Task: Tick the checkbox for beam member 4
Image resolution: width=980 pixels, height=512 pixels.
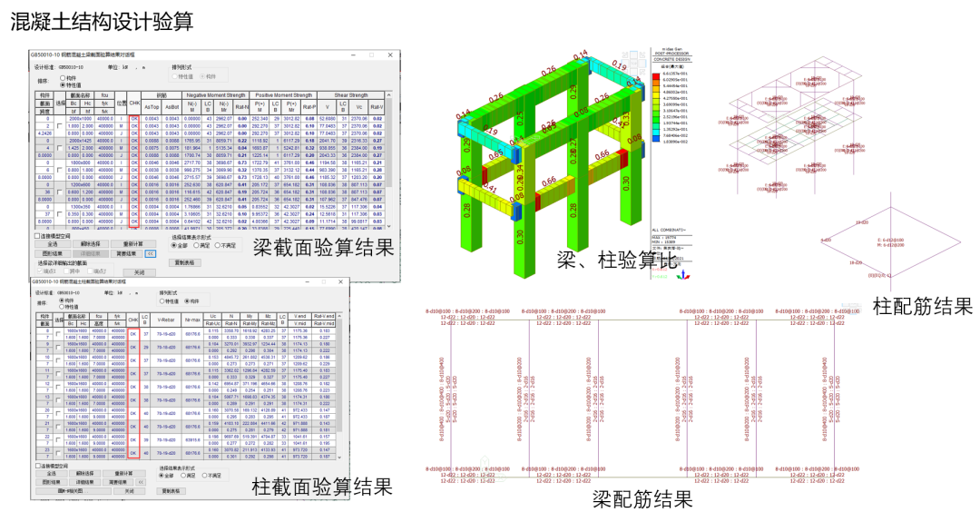Action: click(x=59, y=148)
